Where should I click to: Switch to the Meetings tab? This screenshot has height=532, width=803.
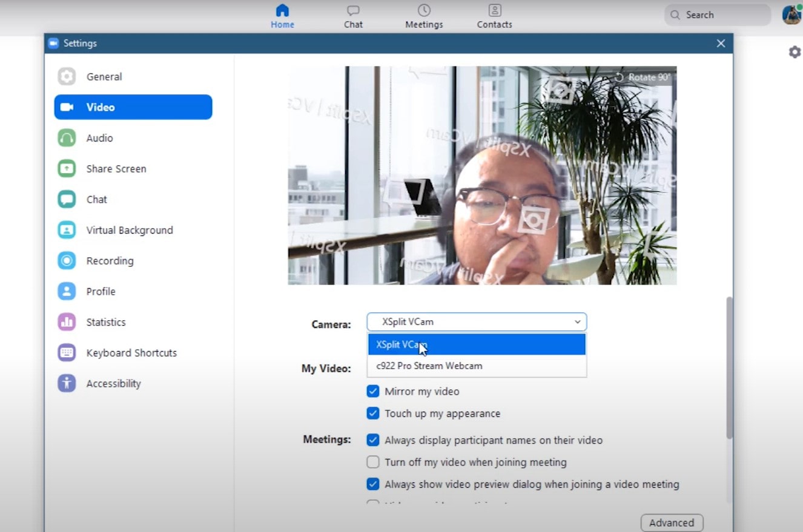point(424,16)
